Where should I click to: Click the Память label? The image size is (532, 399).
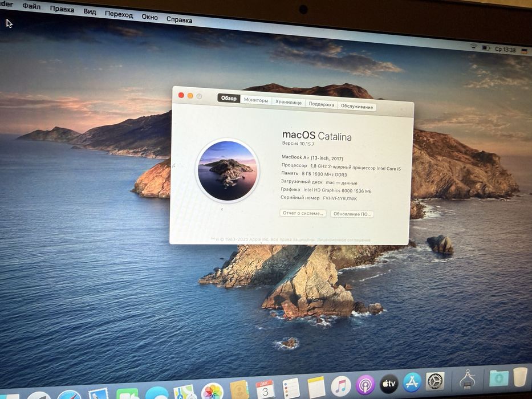pyautogui.click(x=290, y=173)
